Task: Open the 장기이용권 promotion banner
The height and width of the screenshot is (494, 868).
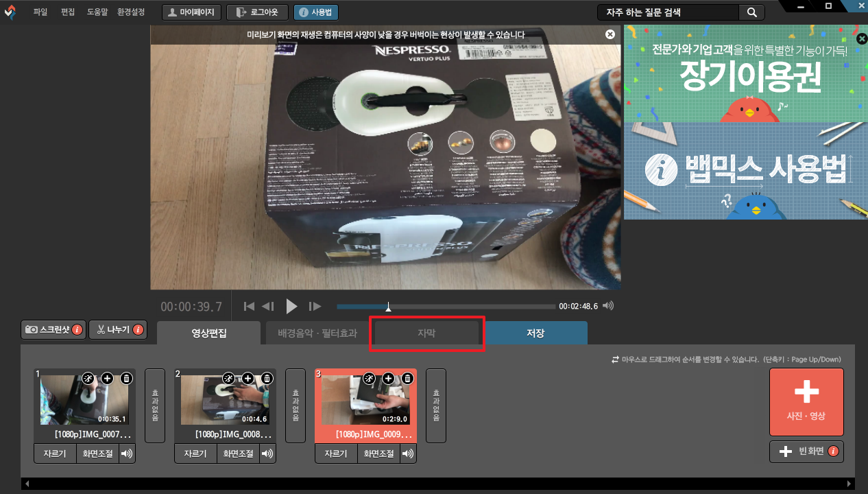Action: pyautogui.click(x=746, y=74)
